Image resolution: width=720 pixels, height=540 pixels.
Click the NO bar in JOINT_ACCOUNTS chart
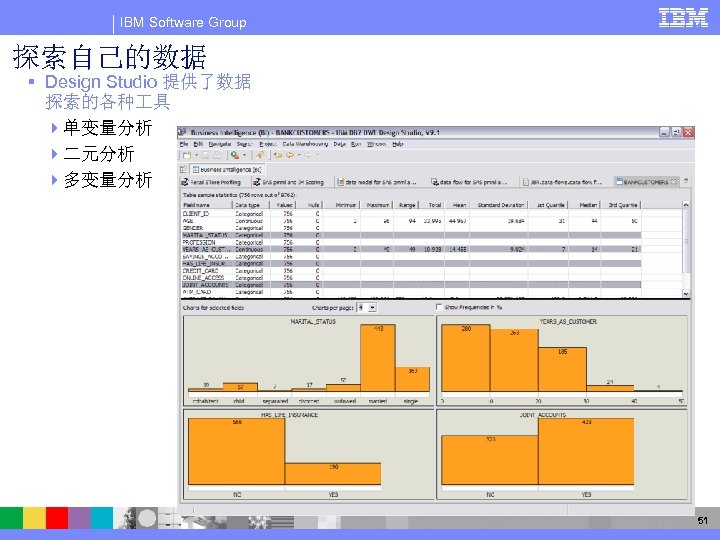tap(490, 460)
